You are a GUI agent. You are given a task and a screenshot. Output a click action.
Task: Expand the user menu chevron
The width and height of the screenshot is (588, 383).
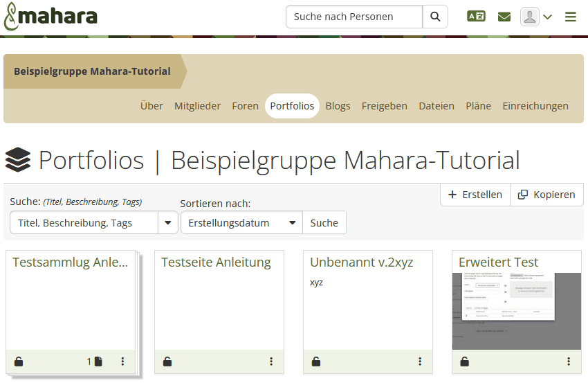pos(547,17)
